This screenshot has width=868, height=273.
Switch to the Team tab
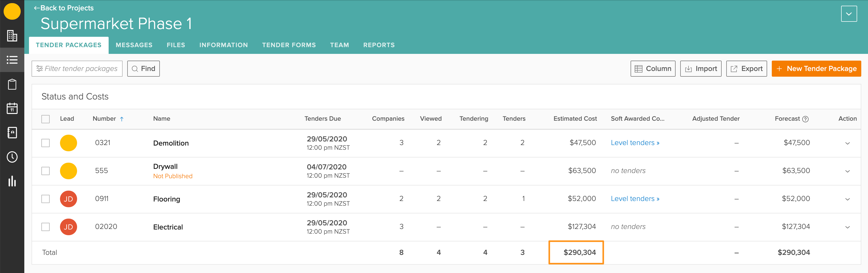(339, 45)
